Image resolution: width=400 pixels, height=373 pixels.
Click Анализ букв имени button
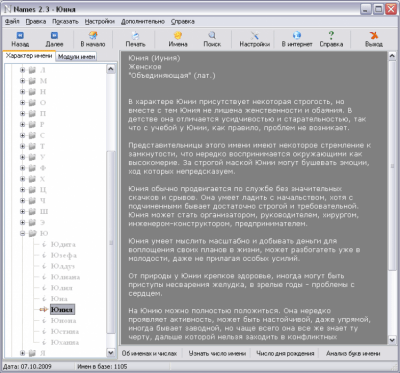coord(353,353)
